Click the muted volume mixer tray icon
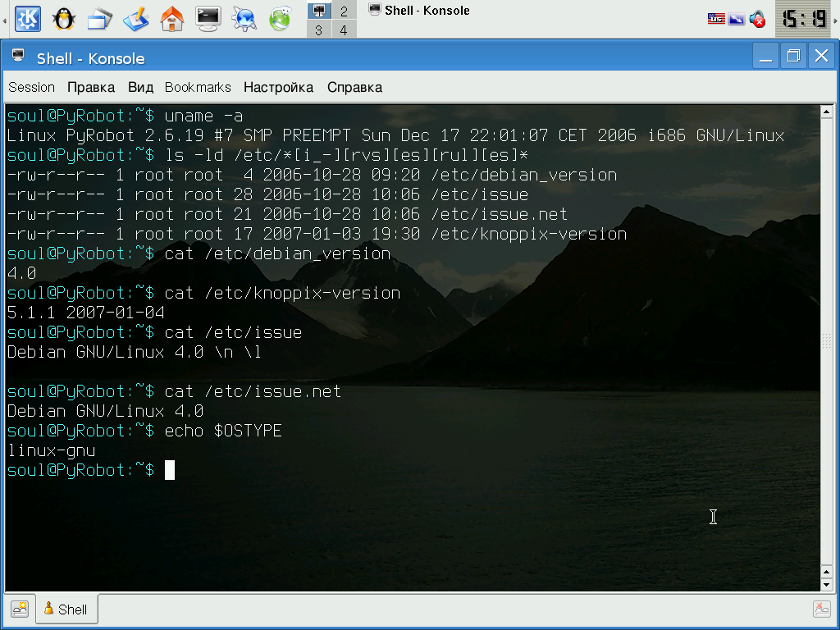The height and width of the screenshot is (630, 840). (757, 20)
